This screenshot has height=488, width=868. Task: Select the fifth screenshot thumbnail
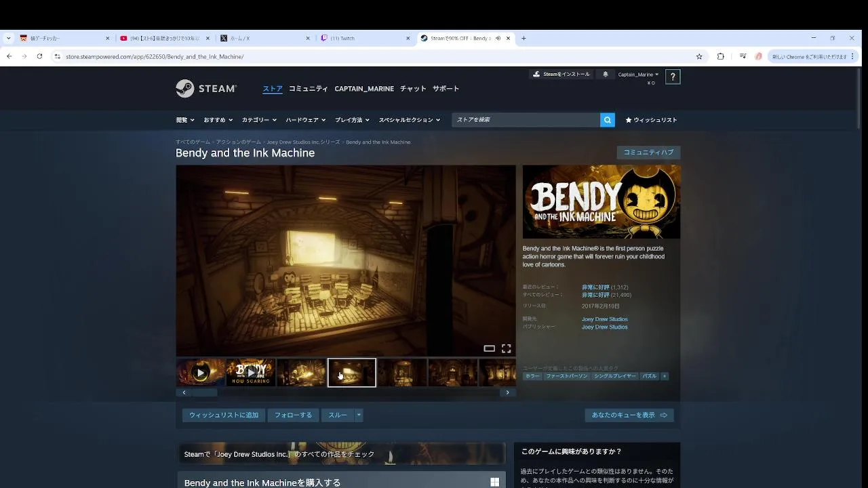[402, 373]
